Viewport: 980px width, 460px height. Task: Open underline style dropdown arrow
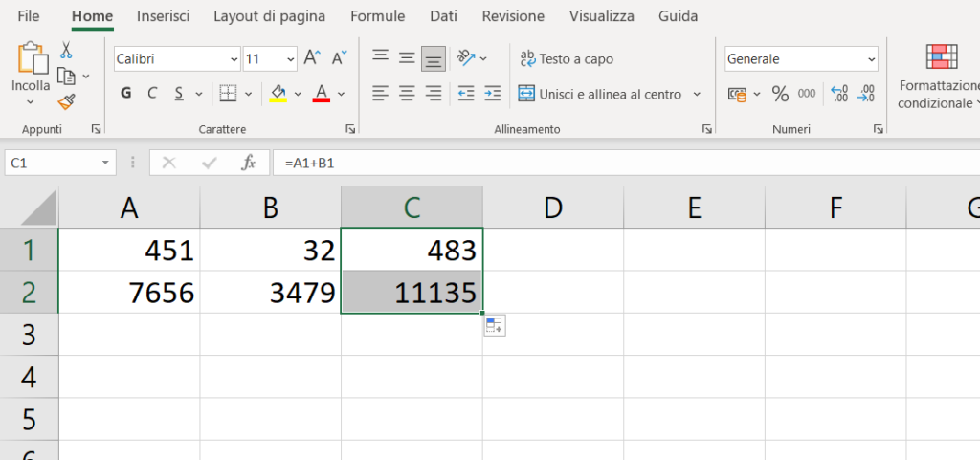199,95
